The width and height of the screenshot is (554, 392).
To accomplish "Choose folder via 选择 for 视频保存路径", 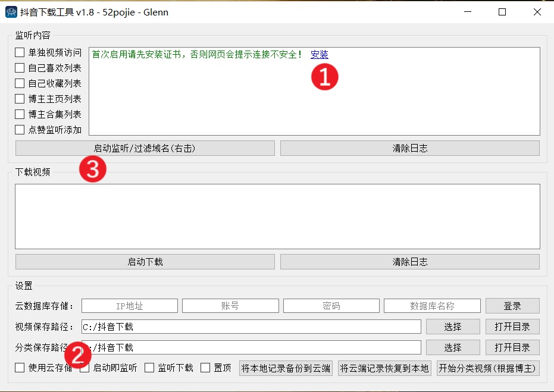I will click(453, 327).
